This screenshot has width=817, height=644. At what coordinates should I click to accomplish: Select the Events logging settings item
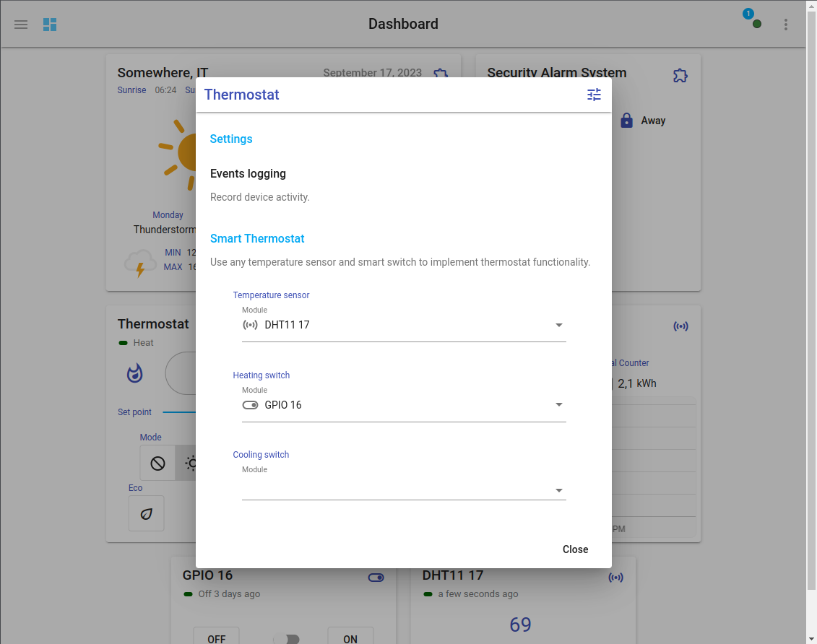(248, 174)
